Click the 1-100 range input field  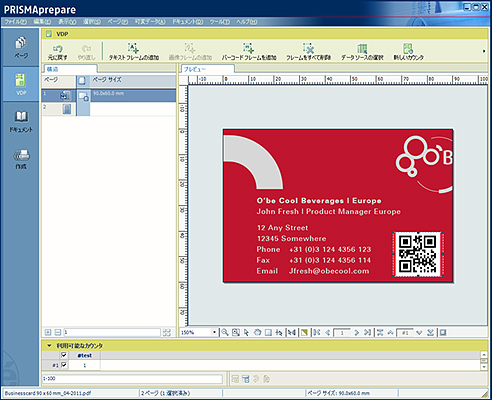click(x=132, y=379)
